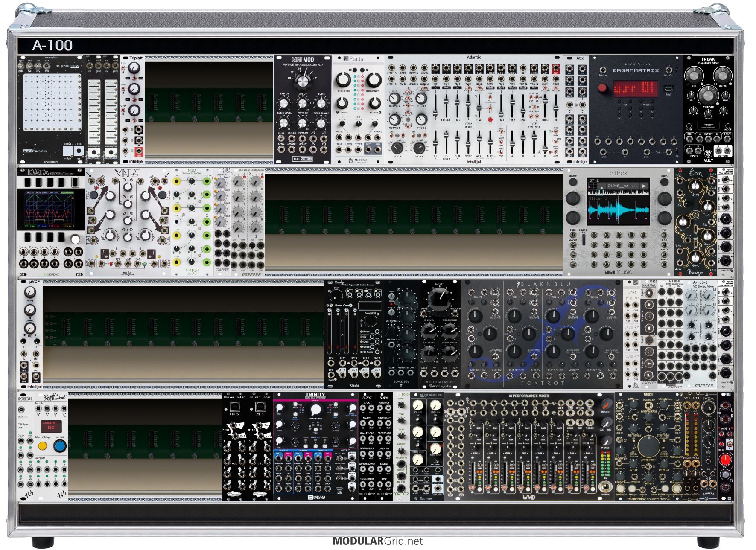The image size is (756, 550).
Task: Click the PITCH knob on Trinity
Action: (279, 408)
